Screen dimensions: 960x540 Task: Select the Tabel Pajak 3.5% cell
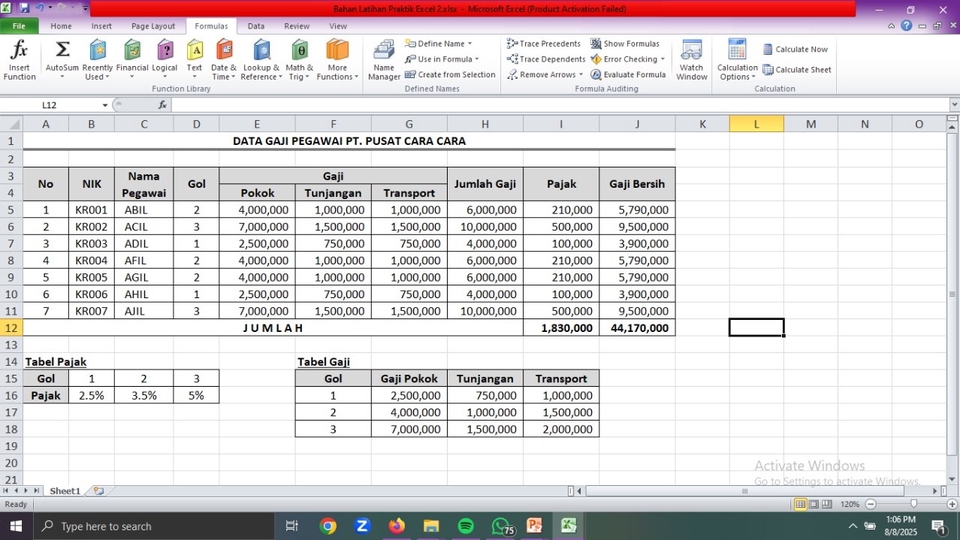[x=144, y=395]
